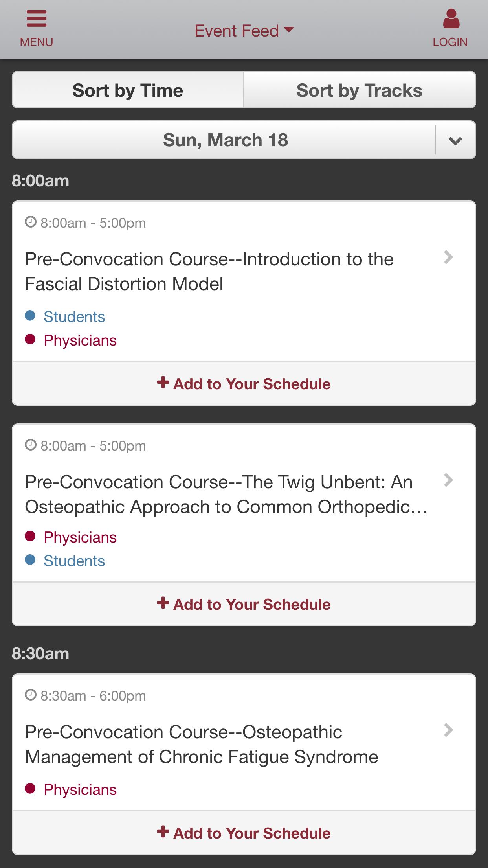Select Physicians track under Fascial Distortion course

tap(80, 340)
